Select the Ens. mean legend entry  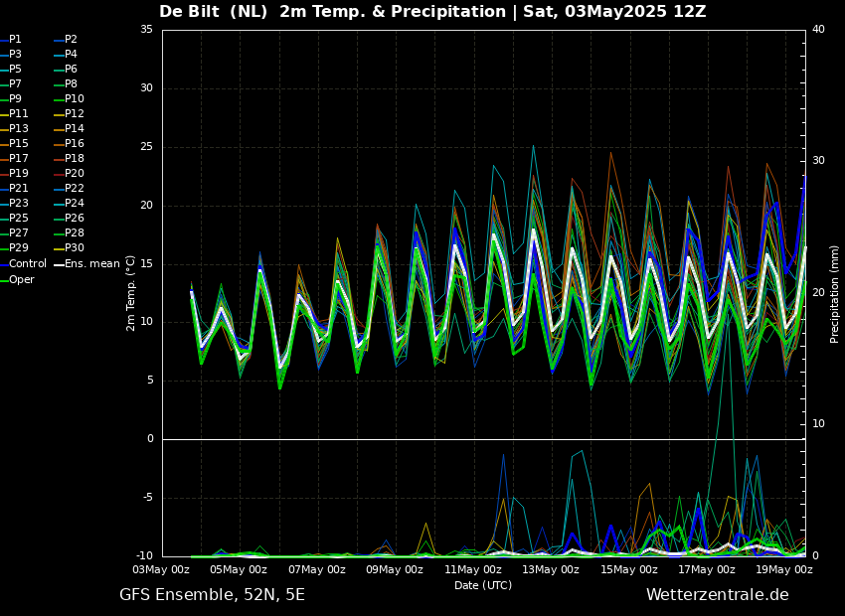click(x=91, y=264)
